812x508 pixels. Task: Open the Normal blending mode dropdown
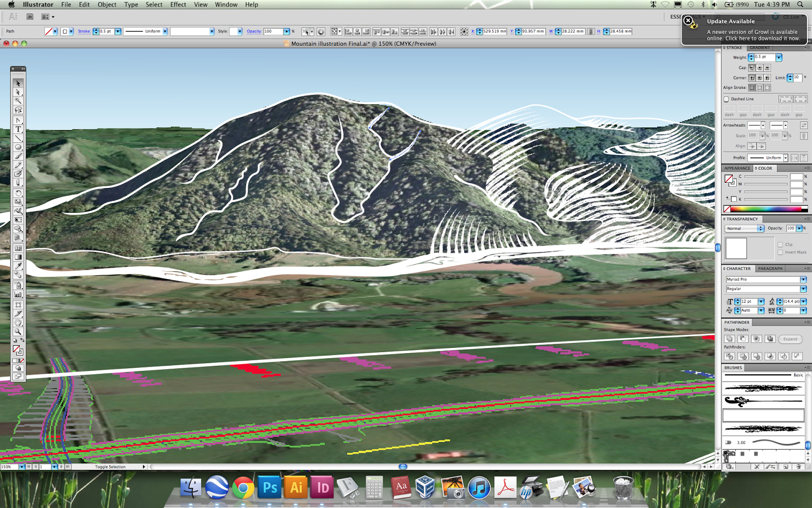click(x=745, y=229)
